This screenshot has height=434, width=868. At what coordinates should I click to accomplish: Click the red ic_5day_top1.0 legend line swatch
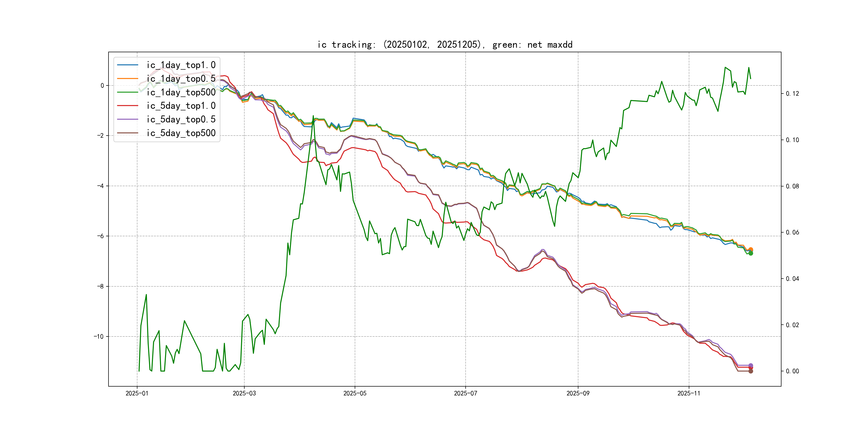pyautogui.click(x=127, y=106)
